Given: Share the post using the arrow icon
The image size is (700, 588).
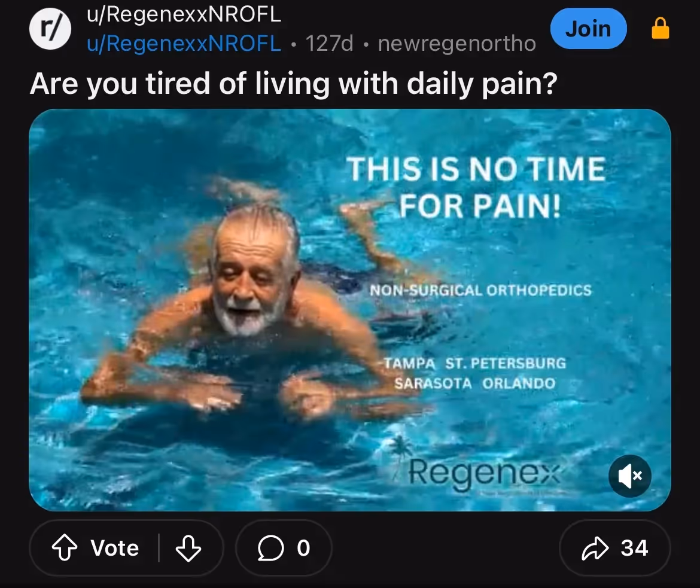Looking at the screenshot, I should 595,548.
